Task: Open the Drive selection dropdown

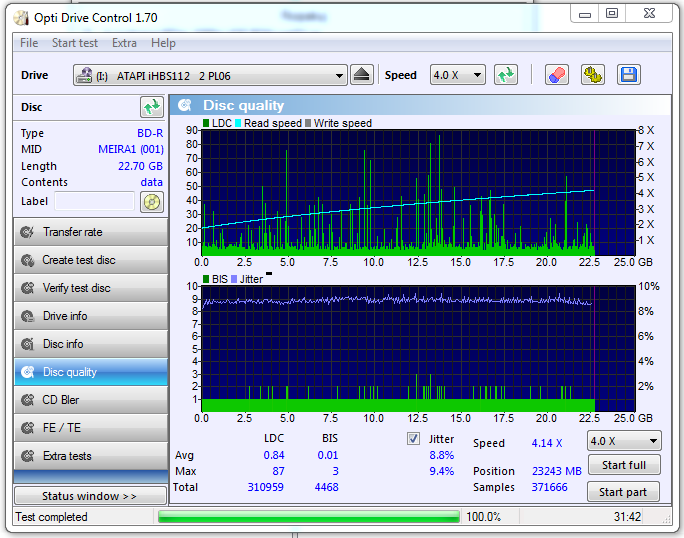Action: click(210, 75)
